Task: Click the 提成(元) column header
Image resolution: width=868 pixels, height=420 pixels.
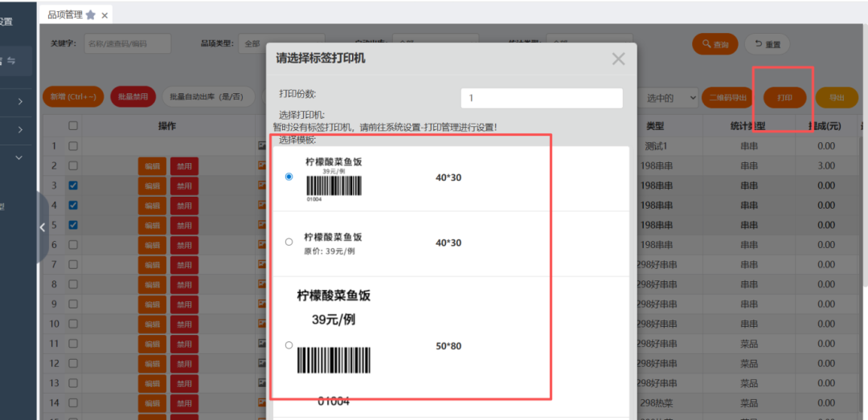Action: click(825, 126)
